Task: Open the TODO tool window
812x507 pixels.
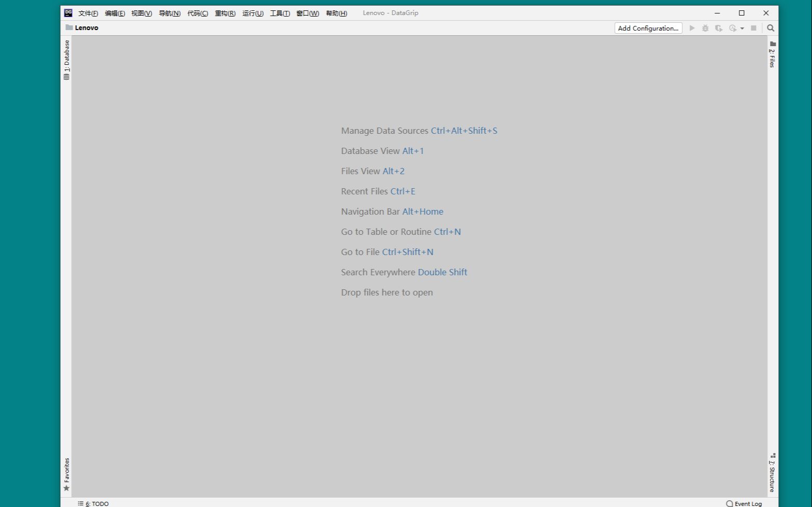Action: point(93,503)
